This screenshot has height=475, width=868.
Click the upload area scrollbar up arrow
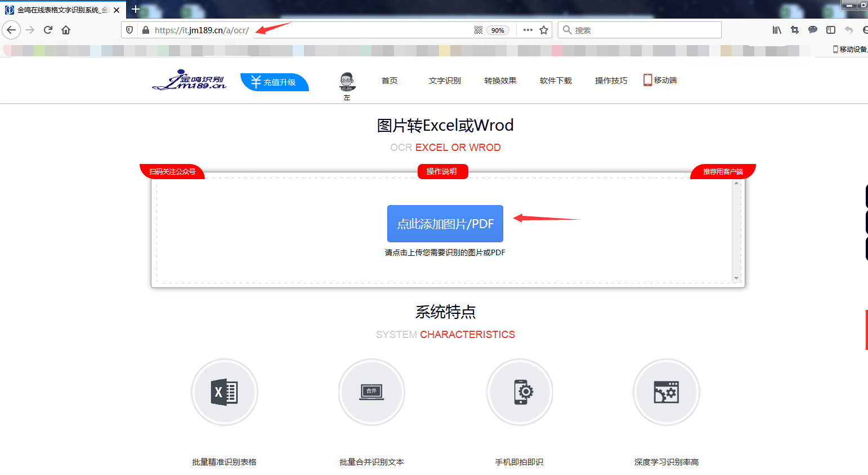pos(736,184)
